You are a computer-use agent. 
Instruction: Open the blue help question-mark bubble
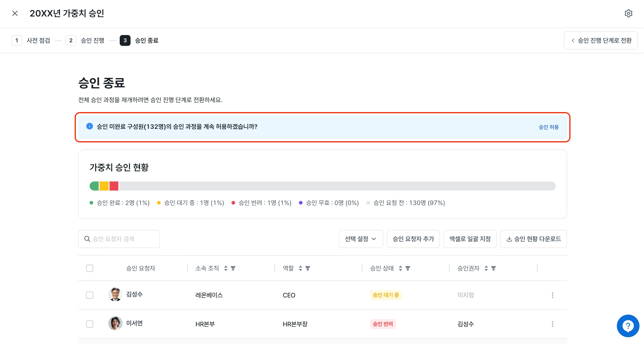point(628,325)
